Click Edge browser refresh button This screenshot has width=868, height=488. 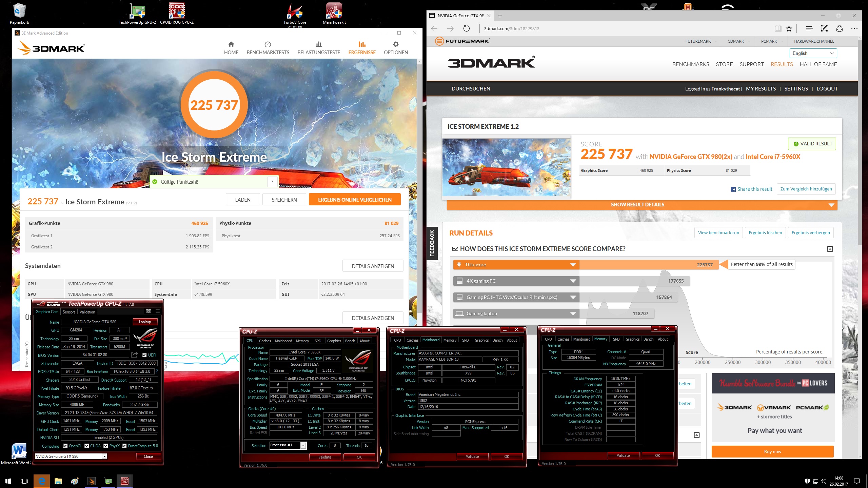467,28
